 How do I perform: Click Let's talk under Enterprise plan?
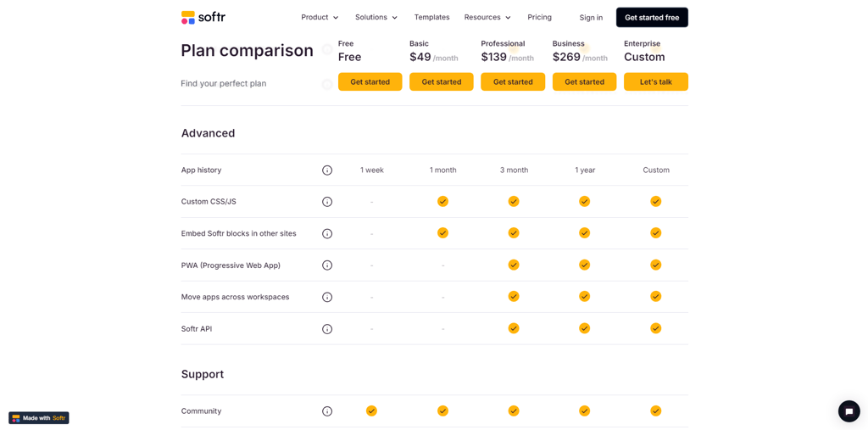[x=656, y=82]
